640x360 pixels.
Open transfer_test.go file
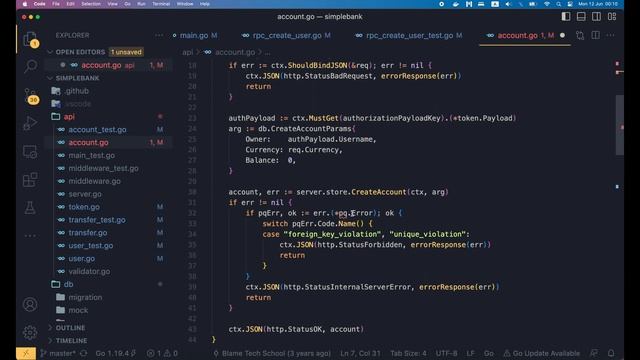[x=97, y=220]
